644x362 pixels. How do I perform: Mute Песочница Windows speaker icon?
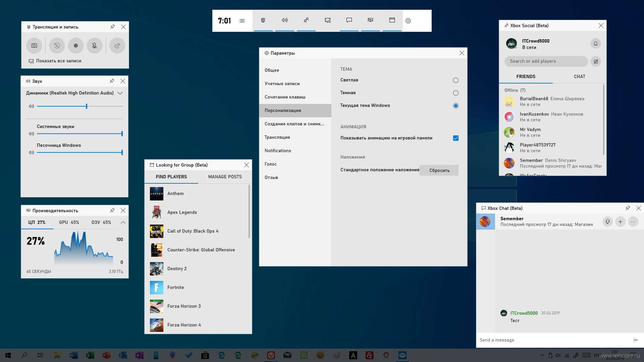(x=32, y=153)
